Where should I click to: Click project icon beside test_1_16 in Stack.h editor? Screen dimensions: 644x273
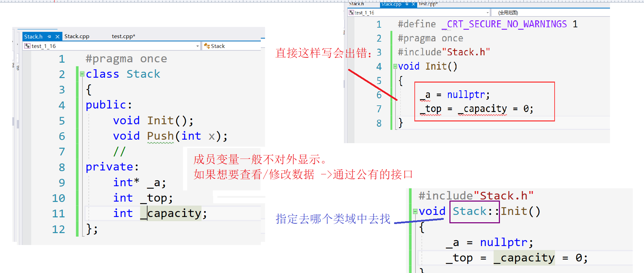tap(27, 46)
